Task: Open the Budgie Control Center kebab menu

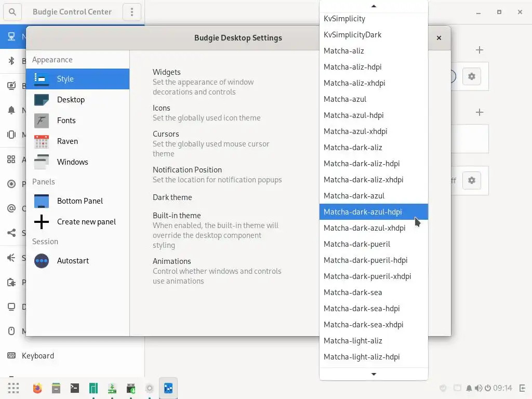Action: point(132,12)
